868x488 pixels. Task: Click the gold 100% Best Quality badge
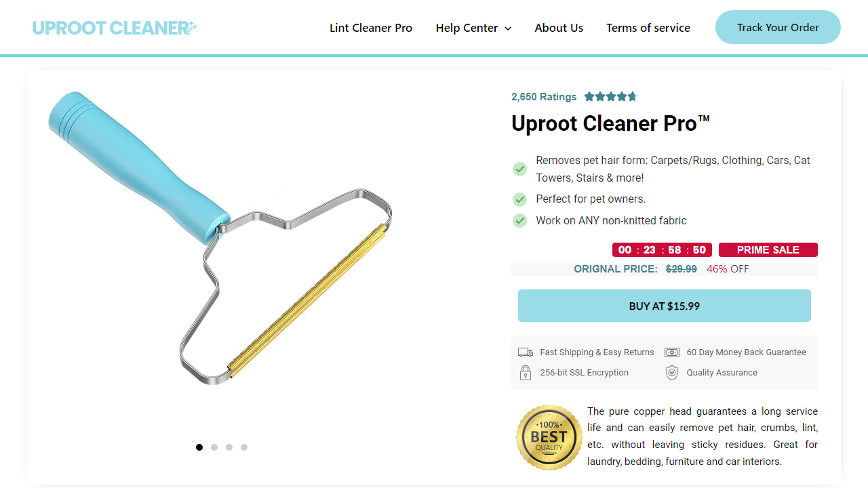(x=549, y=437)
